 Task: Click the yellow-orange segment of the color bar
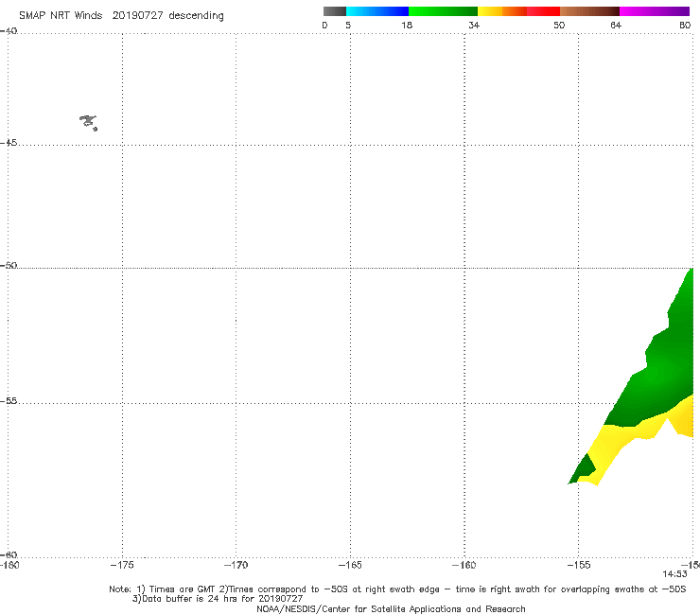[502, 11]
